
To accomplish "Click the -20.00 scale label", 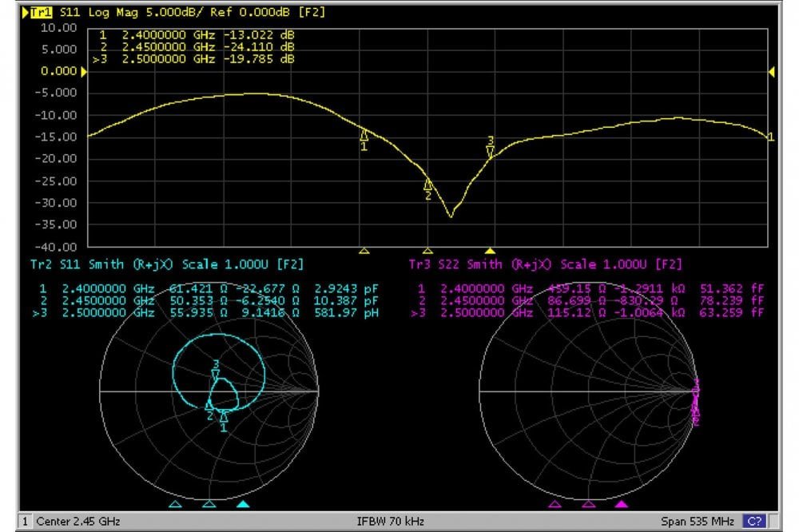I will point(56,159).
